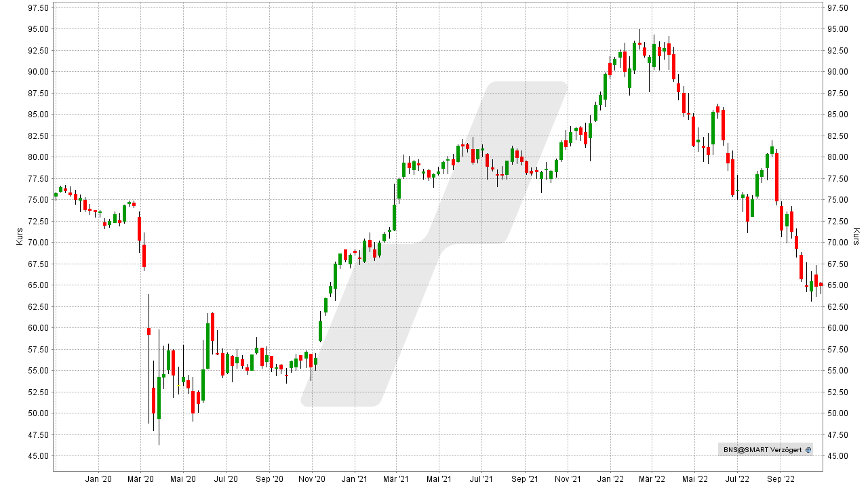Select the Sep '20 date label
The image size is (868, 488).
click(x=269, y=479)
